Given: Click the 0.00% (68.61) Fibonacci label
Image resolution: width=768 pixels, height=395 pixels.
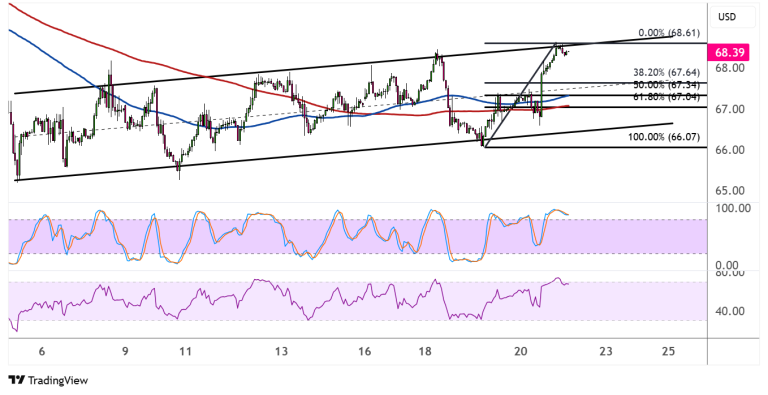Looking at the screenshot, I should coord(670,33).
